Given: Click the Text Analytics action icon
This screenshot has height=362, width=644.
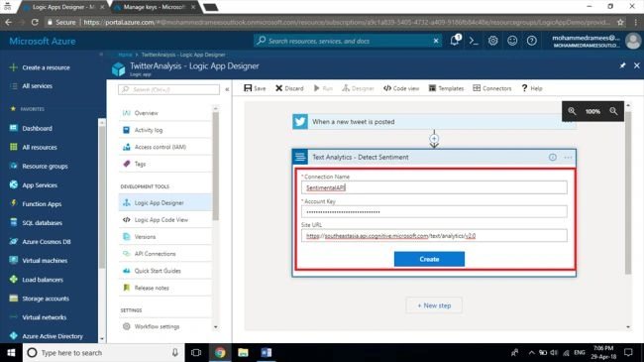Looking at the screenshot, I should tap(300, 157).
